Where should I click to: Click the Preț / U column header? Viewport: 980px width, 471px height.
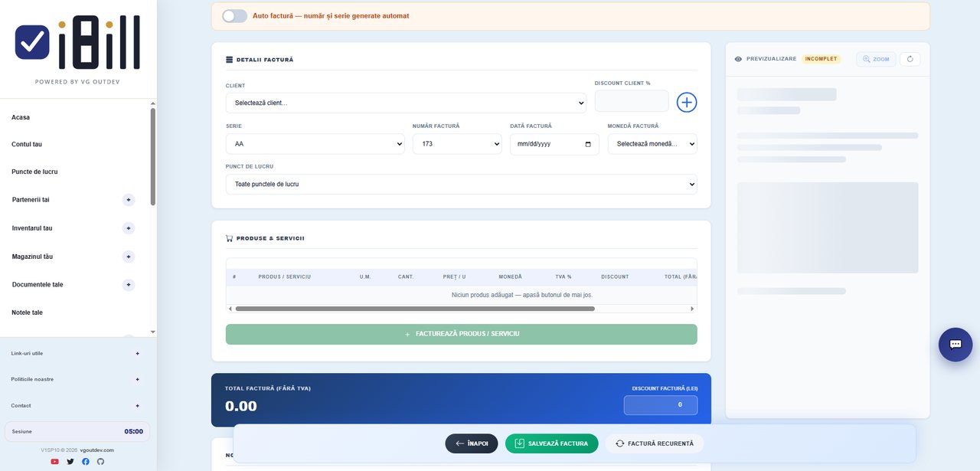coord(454,276)
